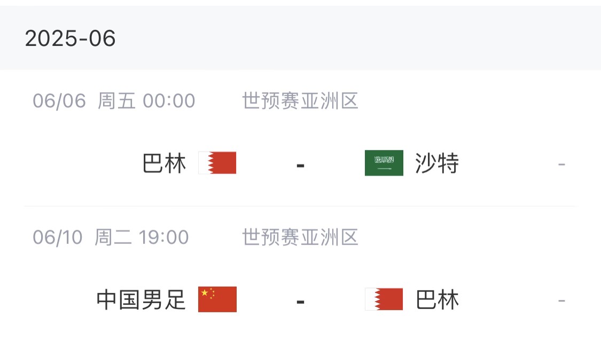Click the Bahrain flag in Bahrain-Saudi match
Viewport: 601px width, 364px height.
click(x=217, y=163)
